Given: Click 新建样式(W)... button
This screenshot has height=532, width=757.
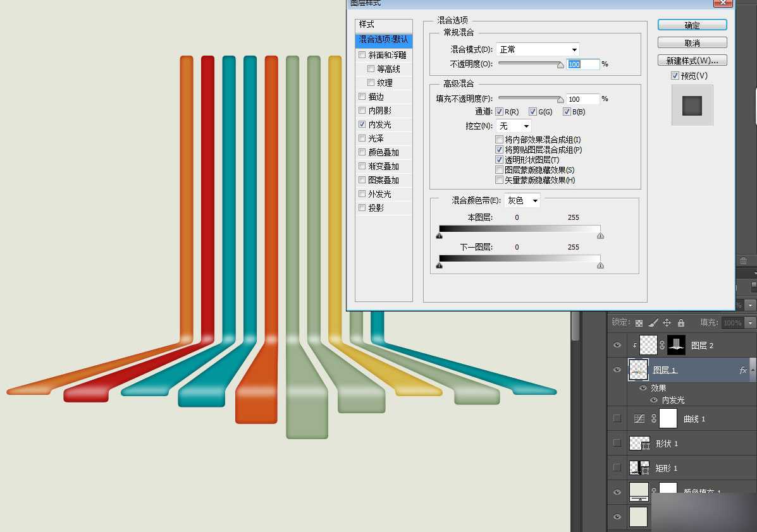Looking at the screenshot, I should [692, 61].
